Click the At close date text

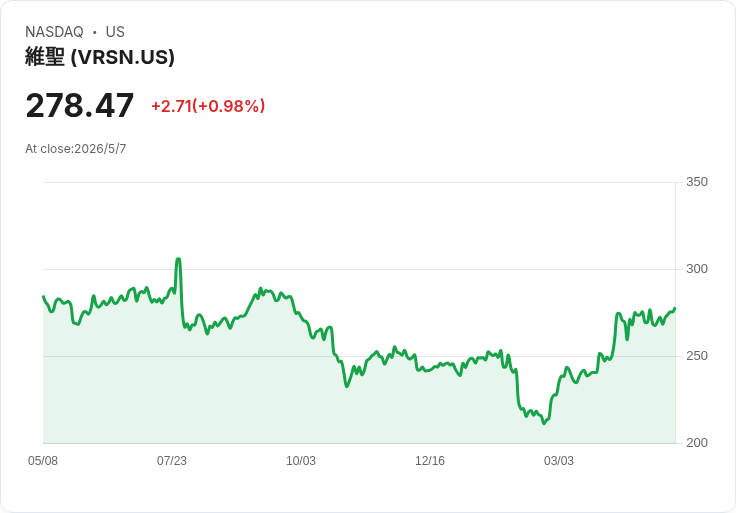point(76,149)
